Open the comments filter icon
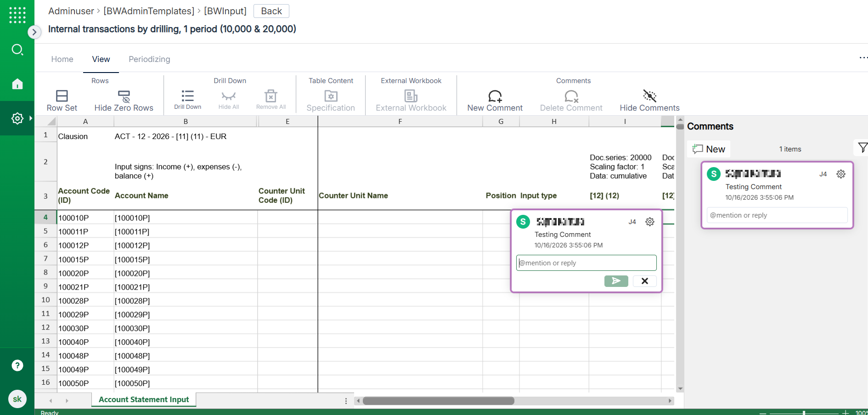This screenshot has height=415, width=868. (862, 148)
